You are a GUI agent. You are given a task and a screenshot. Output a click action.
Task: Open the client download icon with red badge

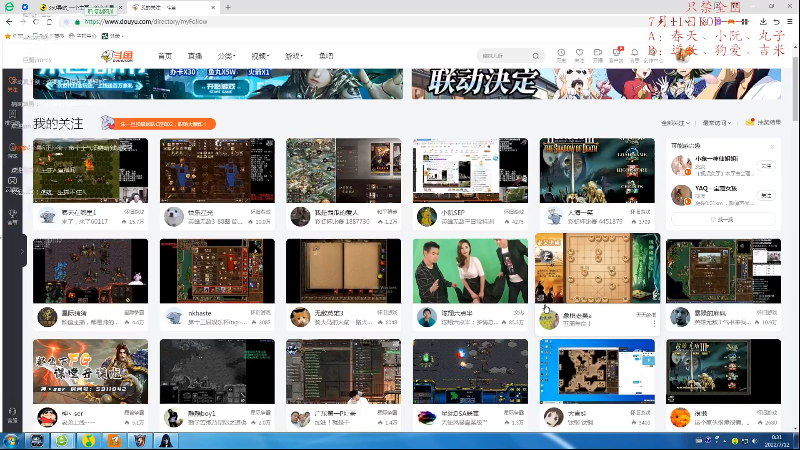click(x=616, y=55)
